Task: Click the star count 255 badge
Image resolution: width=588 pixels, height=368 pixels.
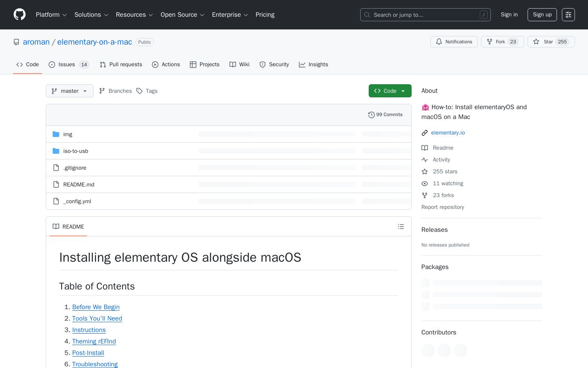Action: point(562,42)
